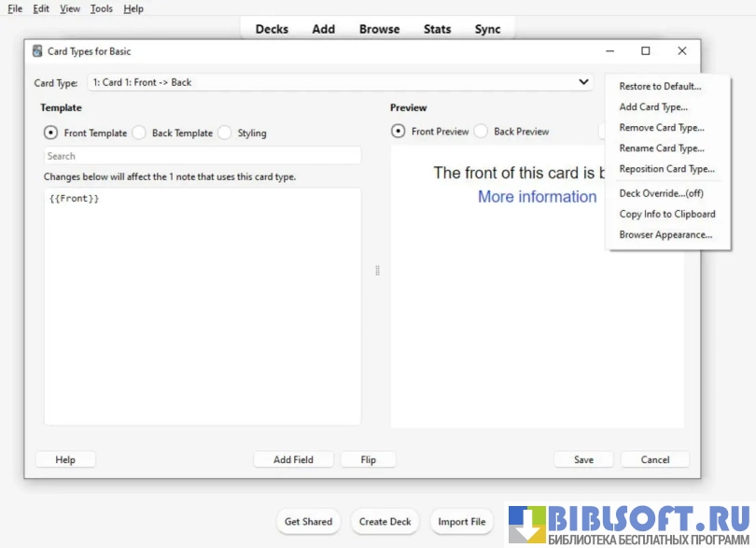
Task: Maximize the Card Types window
Action: pos(646,50)
